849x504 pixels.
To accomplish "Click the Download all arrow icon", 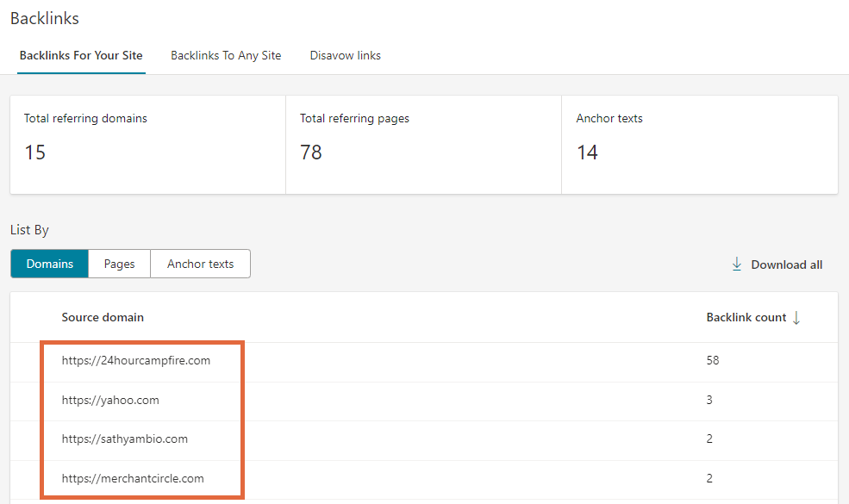I will pos(737,264).
